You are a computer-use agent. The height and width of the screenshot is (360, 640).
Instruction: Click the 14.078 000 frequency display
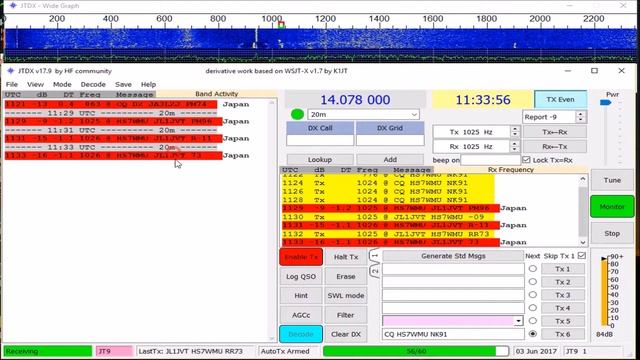coord(355,100)
